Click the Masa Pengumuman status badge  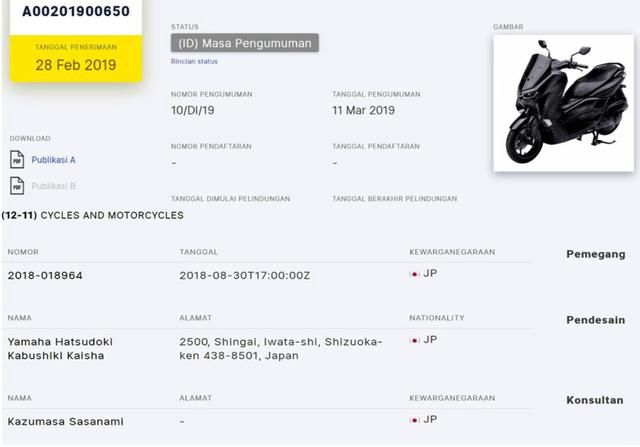click(x=244, y=43)
